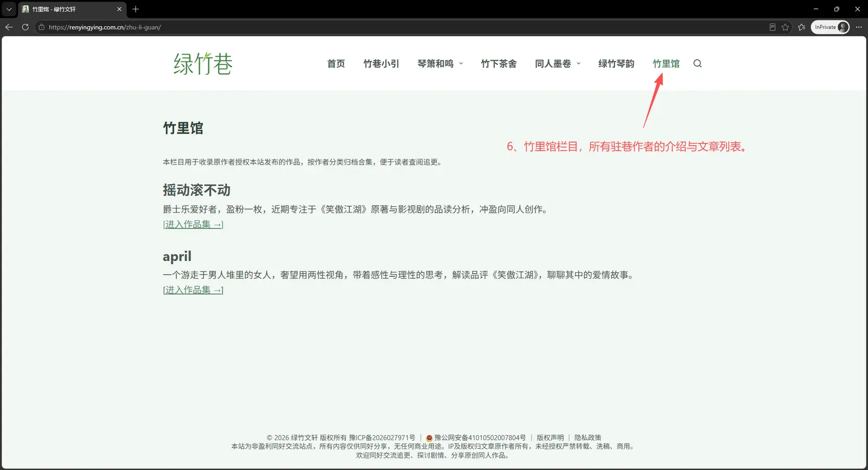Image resolution: width=868 pixels, height=470 pixels.
Task: Reload the page with refresh icon
Action: (x=25, y=27)
